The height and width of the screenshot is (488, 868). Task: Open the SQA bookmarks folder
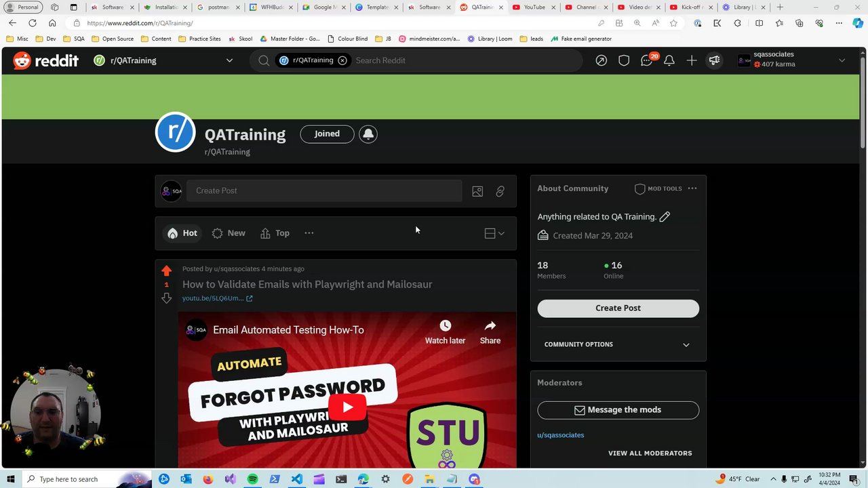[x=74, y=39]
